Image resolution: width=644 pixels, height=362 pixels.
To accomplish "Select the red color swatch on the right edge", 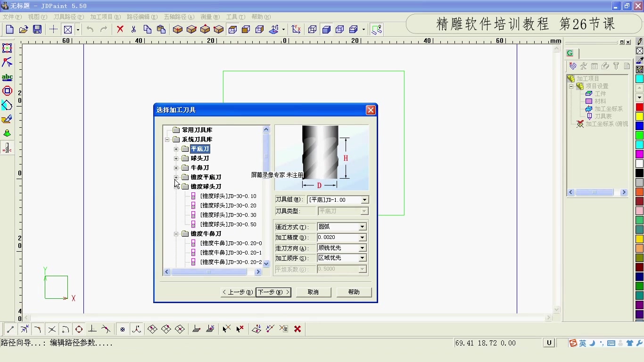I will pos(638,107).
